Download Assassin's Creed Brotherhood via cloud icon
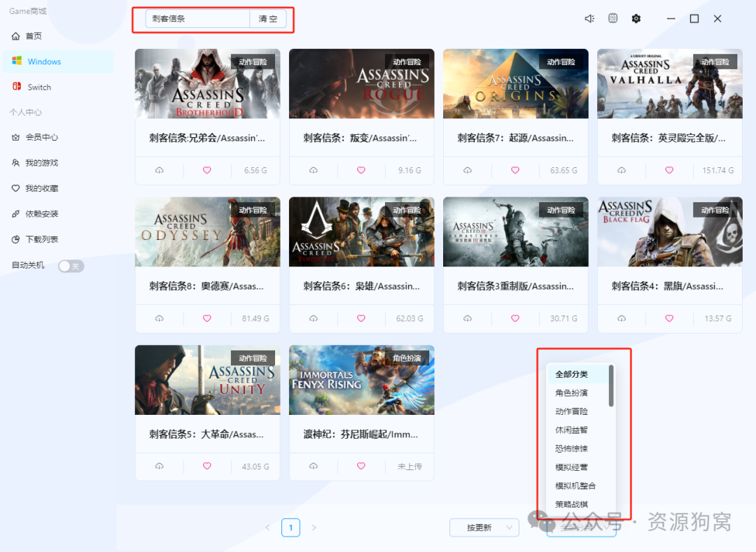756x552 pixels. (x=159, y=171)
